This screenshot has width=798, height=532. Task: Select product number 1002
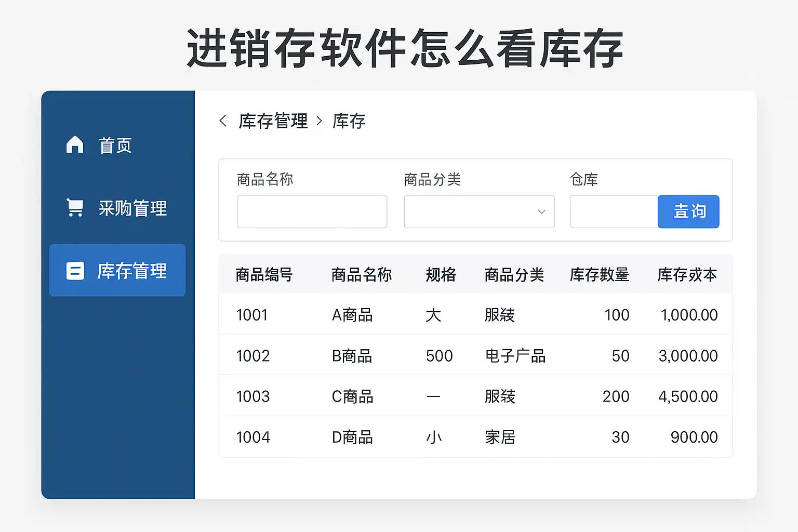click(x=253, y=356)
